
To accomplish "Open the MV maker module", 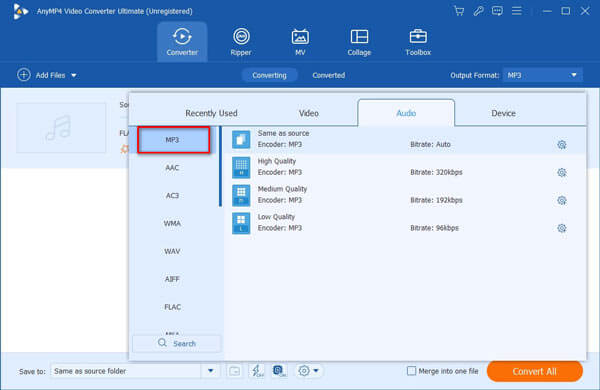I will click(x=300, y=42).
